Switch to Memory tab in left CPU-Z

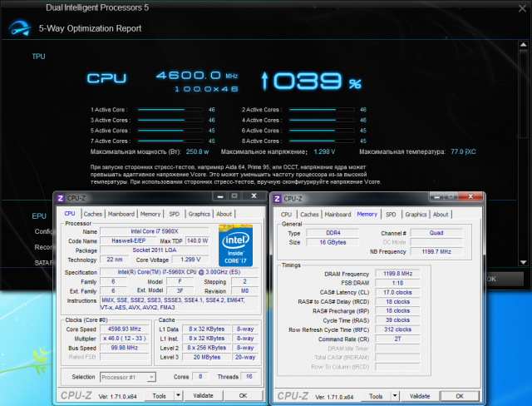(x=150, y=214)
